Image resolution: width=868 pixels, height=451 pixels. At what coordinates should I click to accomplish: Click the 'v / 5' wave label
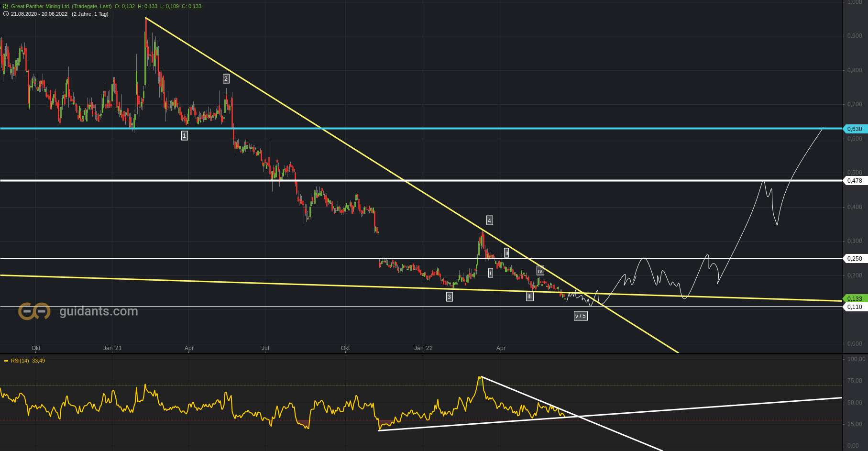point(581,316)
